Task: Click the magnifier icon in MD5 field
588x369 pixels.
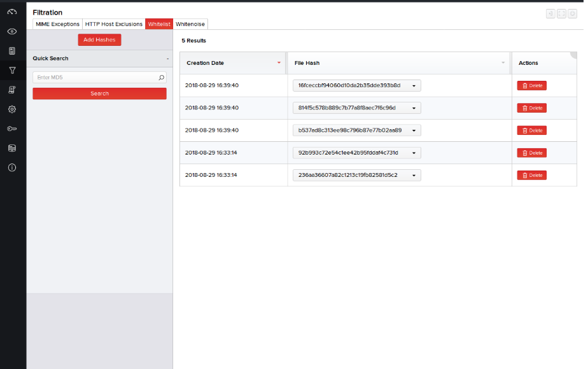Action: coord(161,78)
